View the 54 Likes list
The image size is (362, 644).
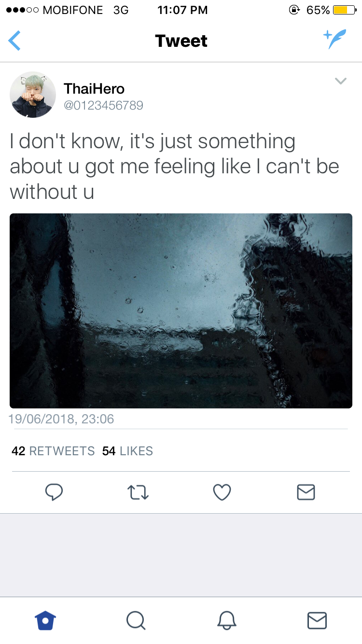(x=127, y=451)
